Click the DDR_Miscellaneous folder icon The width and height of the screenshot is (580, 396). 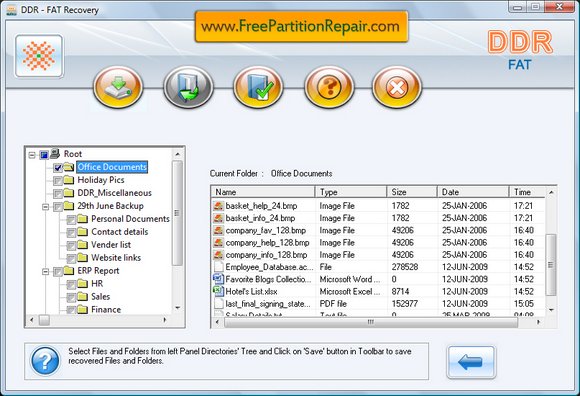click(69, 193)
